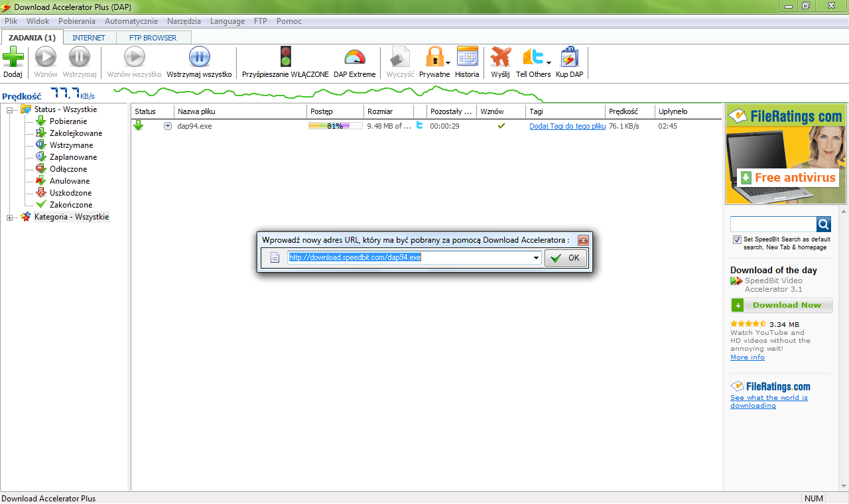
Task: Click the Dodaj Tagi do tego pliku link
Action: [567, 126]
